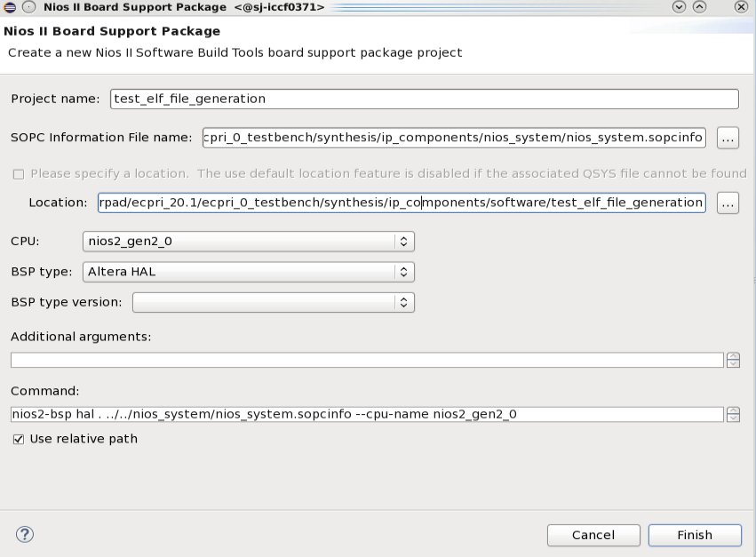Click the window menu icon in title bar

coord(9,7)
